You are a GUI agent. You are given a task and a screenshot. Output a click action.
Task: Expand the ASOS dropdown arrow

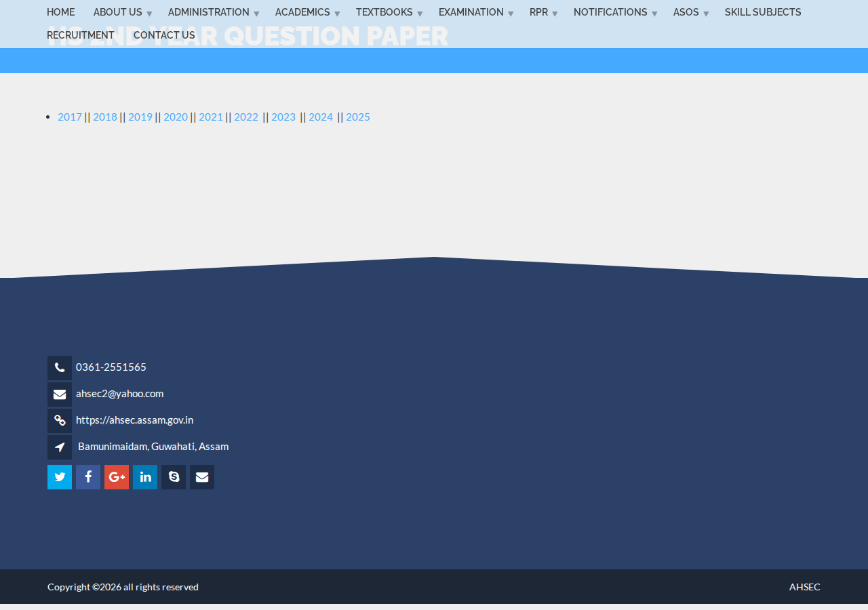coord(706,14)
